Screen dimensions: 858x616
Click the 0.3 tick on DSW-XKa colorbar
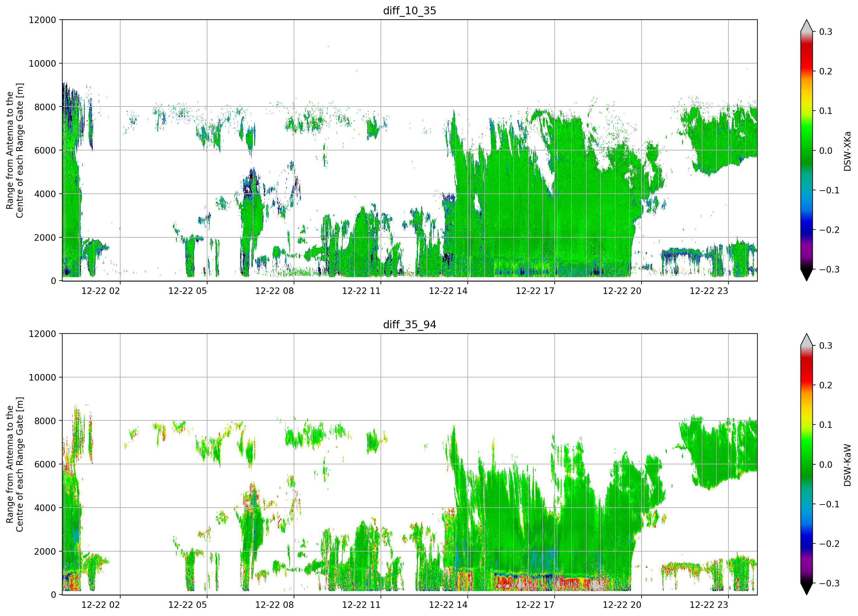826,32
